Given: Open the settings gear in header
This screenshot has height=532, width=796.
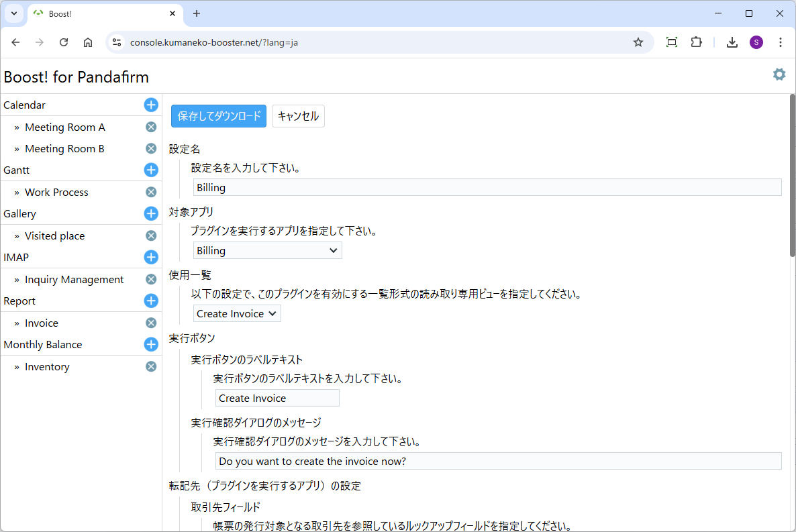Looking at the screenshot, I should [x=779, y=74].
